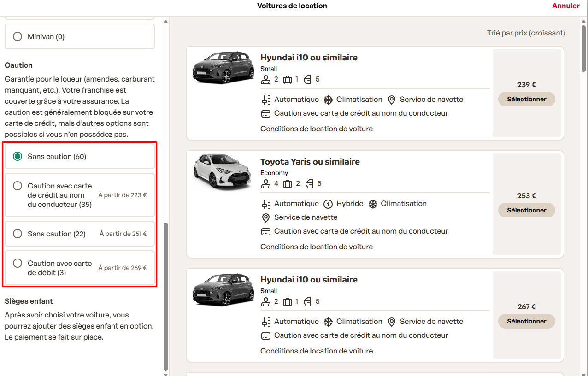Choose the Sans caution (22) option
The image size is (588, 376).
pyautogui.click(x=79, y=234)
